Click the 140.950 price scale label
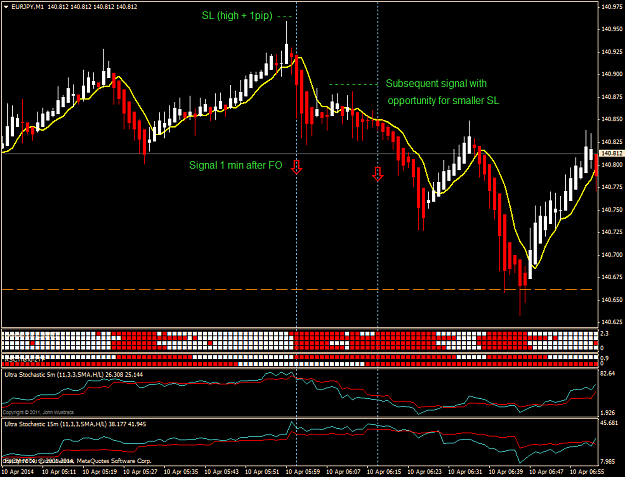This screenshot has height=477, width=625. pos(612,29)
